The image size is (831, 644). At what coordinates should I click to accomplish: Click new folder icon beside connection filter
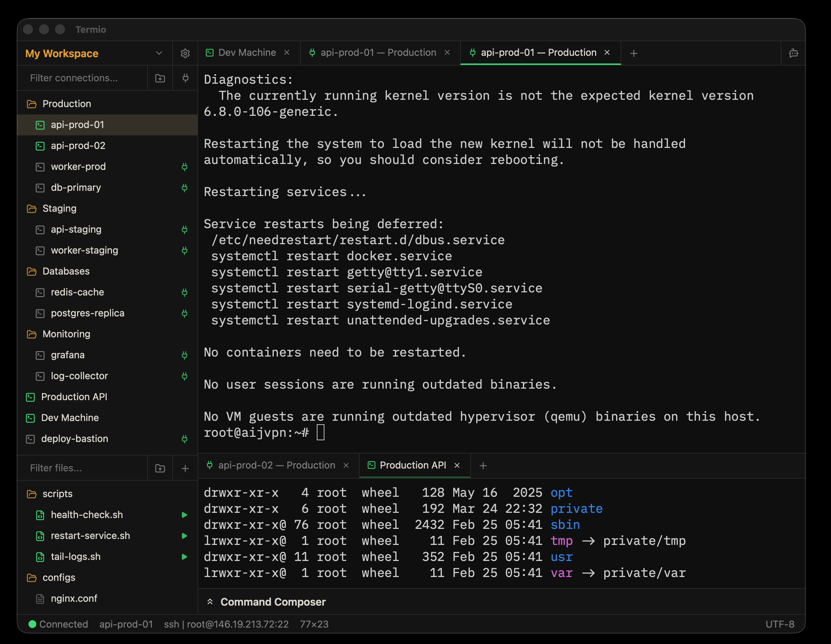click(x=160, y=78)
